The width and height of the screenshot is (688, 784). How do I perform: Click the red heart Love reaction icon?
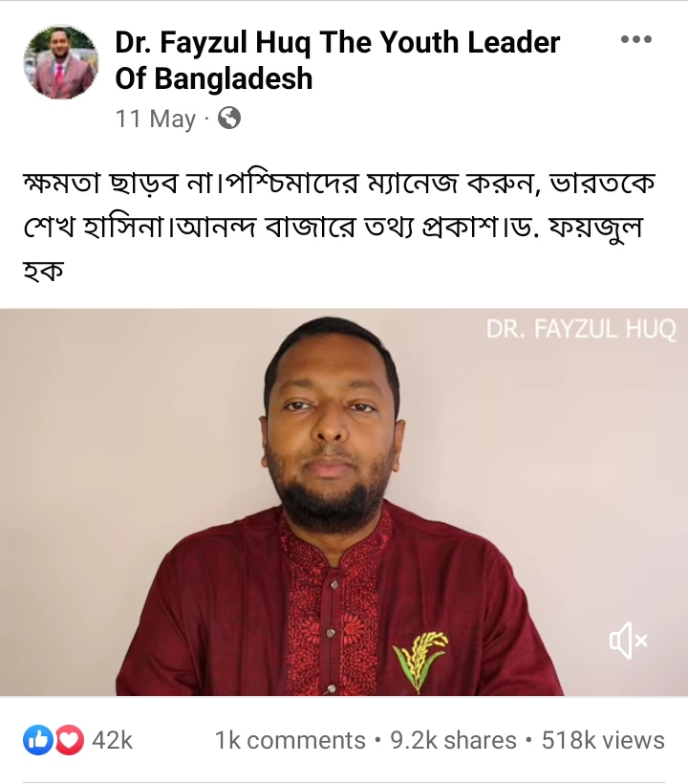70,740
